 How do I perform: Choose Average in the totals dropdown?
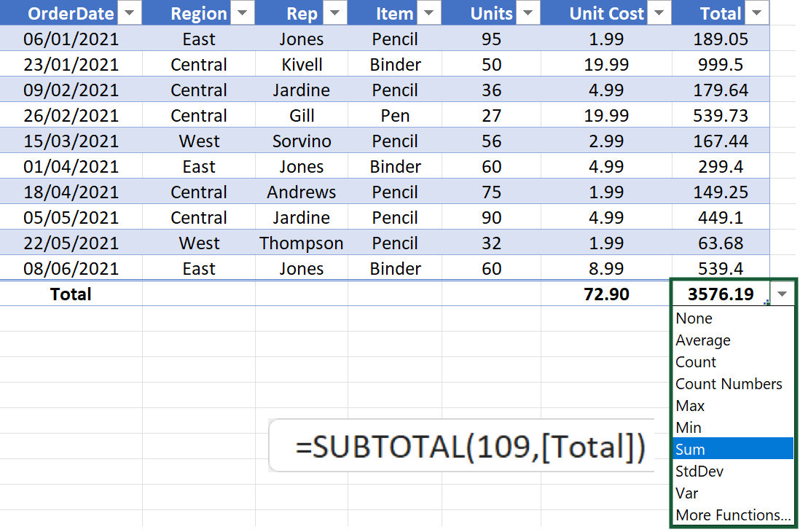[x=703, y=340]
